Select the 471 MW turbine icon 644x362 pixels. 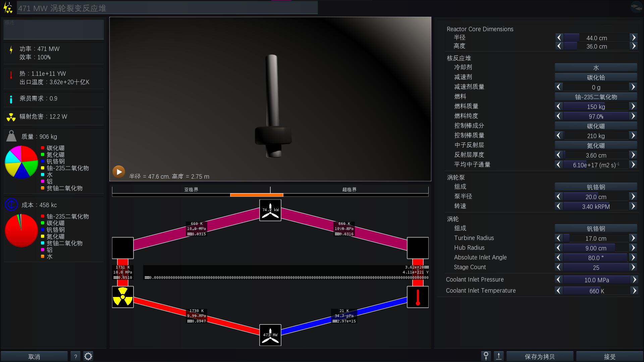(x=270, y=335)
